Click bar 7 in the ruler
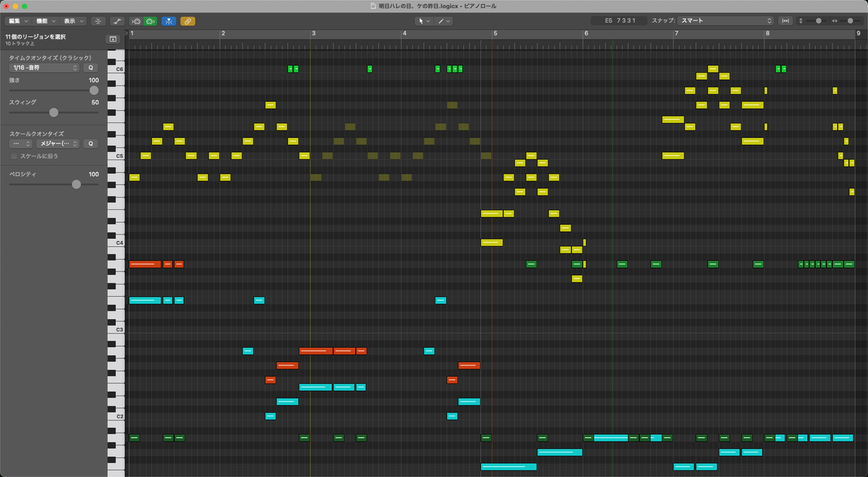 pos(676,34)
